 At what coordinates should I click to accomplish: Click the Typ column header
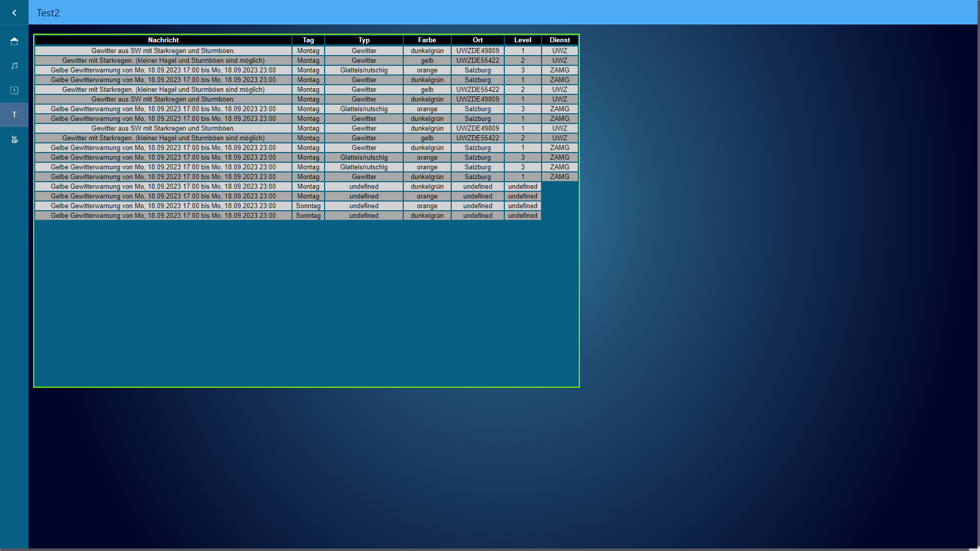click(x=364, y=40)
